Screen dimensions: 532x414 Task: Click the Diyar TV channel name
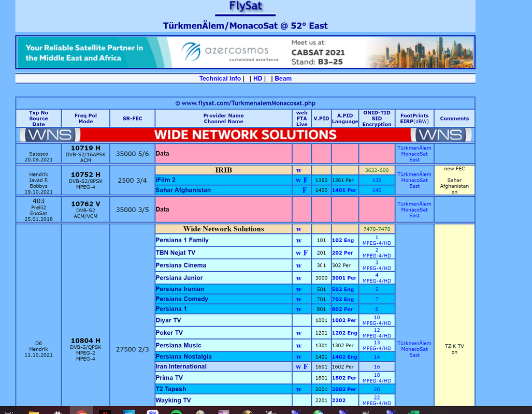pos(168,320)
